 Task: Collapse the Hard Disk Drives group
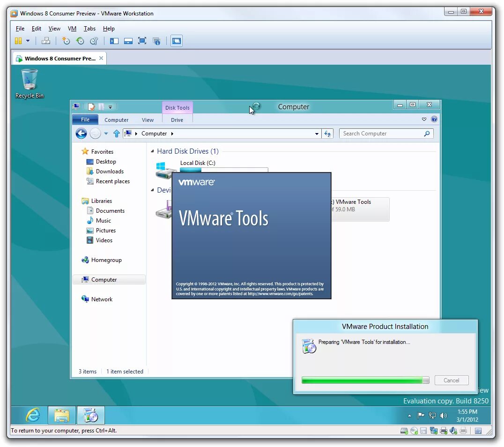pyautogui.click(x=152, y=151)
